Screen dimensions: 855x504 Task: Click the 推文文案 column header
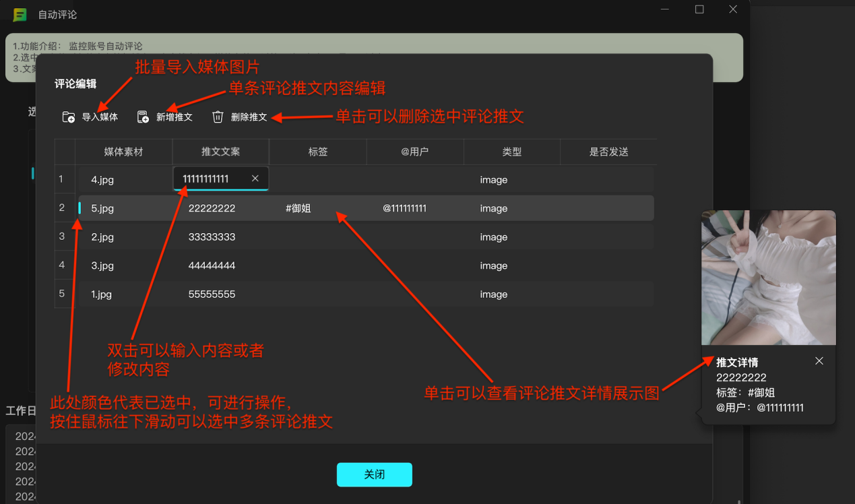pyautogui.click(x=220, y=152)
